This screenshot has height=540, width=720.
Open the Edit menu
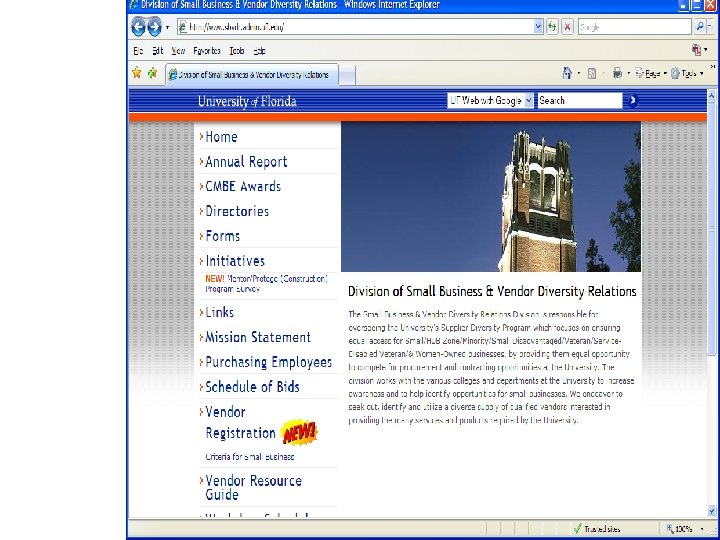pos(158,51)
